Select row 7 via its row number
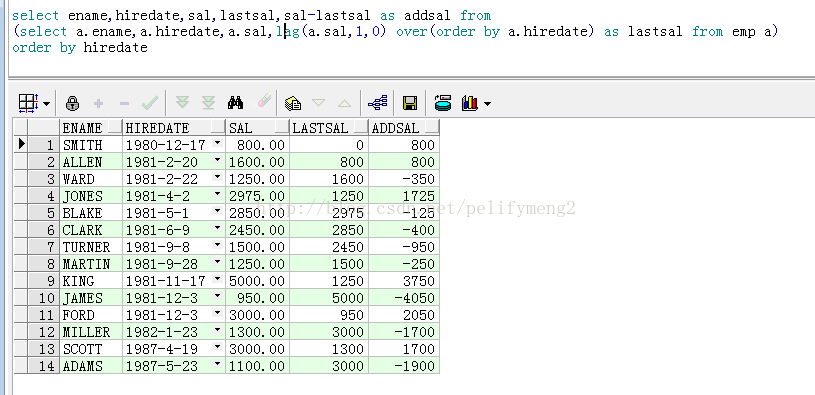This screenshot has width=815, height=395. click(x=44, y=247)
